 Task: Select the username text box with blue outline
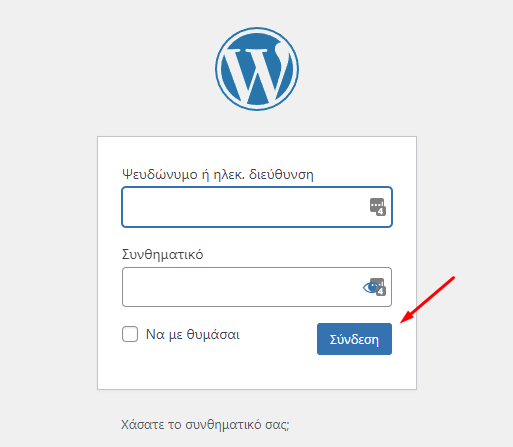257,207
